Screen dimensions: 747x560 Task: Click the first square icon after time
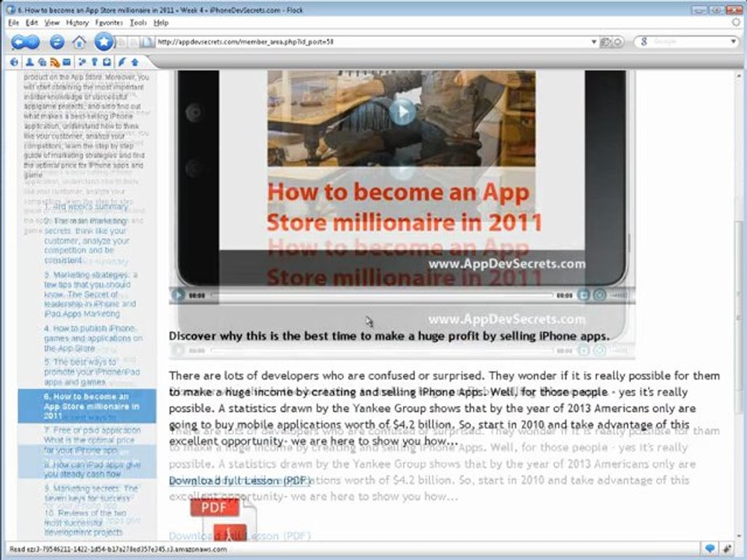[x=583, y=296]
